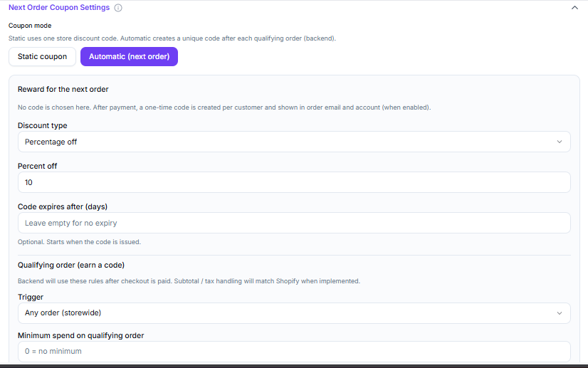Select the 'Coupon mode' label

30,26
